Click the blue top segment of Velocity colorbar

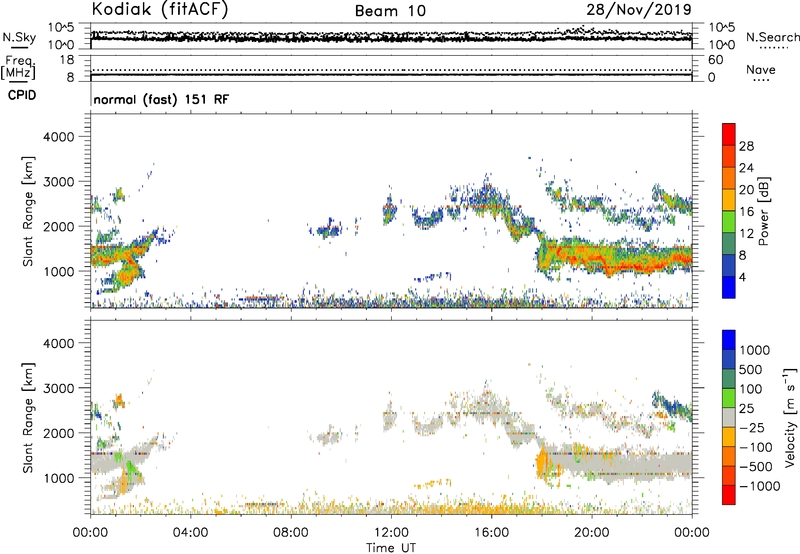point(729,340)
